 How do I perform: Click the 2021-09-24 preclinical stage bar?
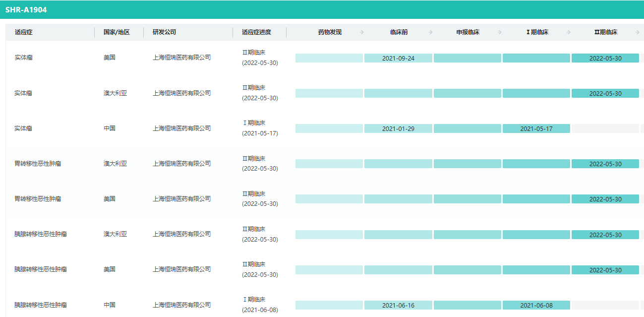tap(398, 58)
